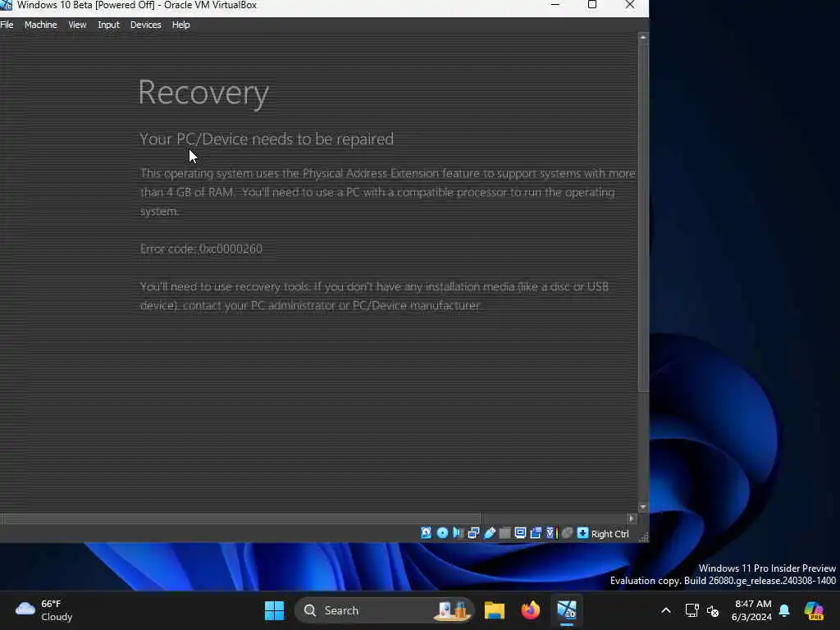This screenshot has height=630, width=840.
Task: Click the network adapter indicator icon
Action: click(473, 532)
